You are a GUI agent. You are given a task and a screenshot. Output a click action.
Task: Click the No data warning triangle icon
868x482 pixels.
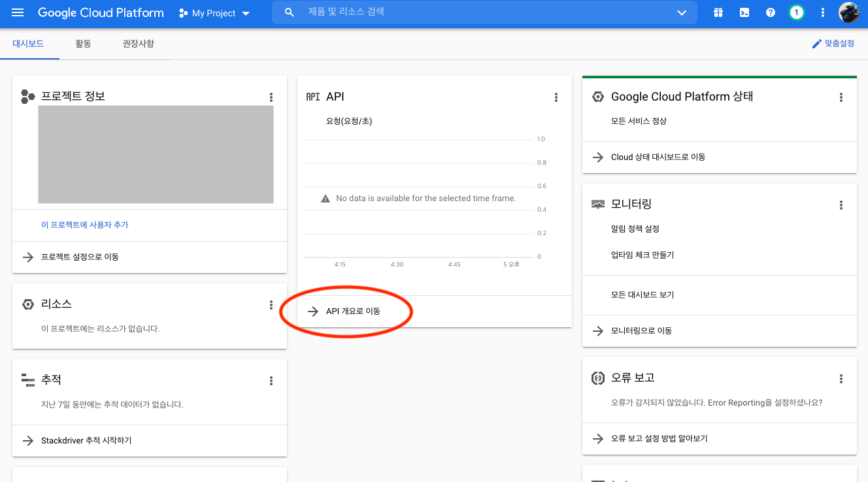tap(325, 199)
